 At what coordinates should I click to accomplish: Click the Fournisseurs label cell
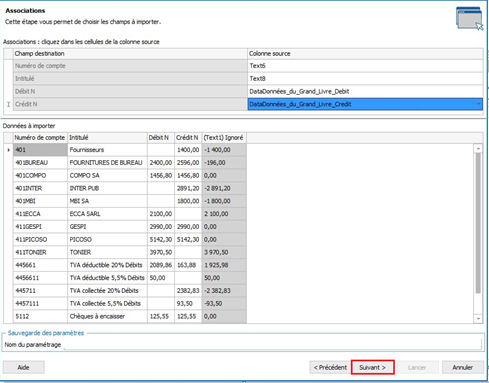pos(107,150)
